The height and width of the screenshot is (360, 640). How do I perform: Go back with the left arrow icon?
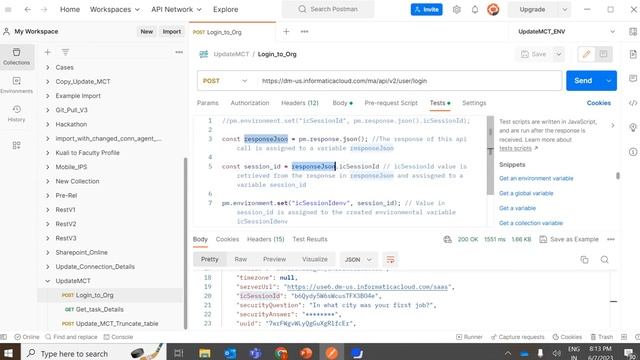pos(27,9)
